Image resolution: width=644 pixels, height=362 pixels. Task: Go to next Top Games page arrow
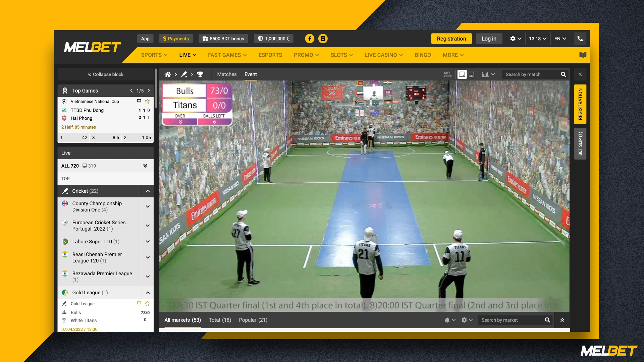click(x=149, y=91)
